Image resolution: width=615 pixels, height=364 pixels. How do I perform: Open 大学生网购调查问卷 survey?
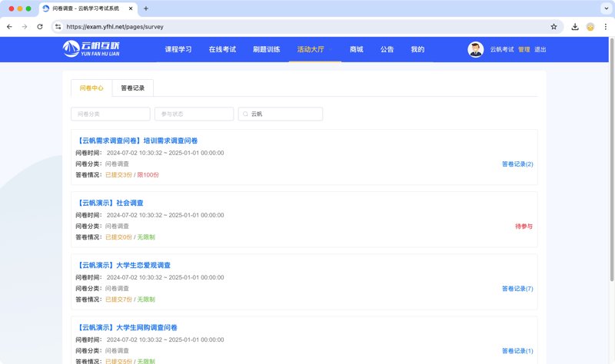126,328
